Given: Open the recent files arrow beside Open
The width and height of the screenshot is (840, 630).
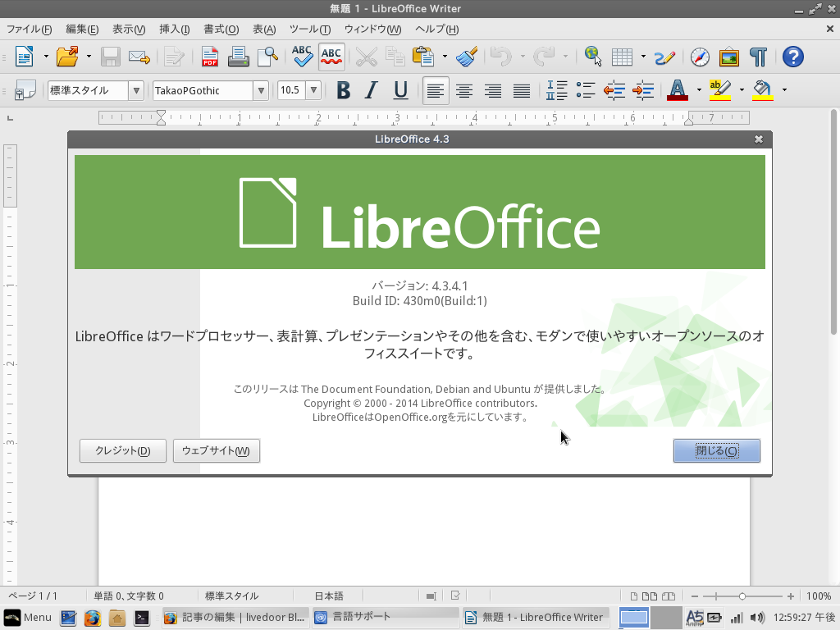Looking at the screenshot, I should [89, 57].
